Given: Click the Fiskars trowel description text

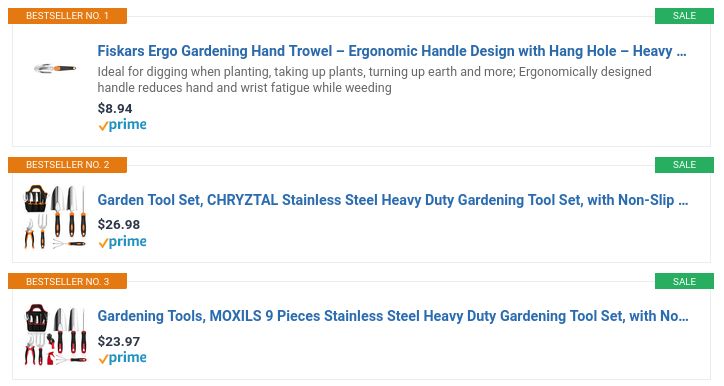Looking at the screenshot, I should pos(374,79).
